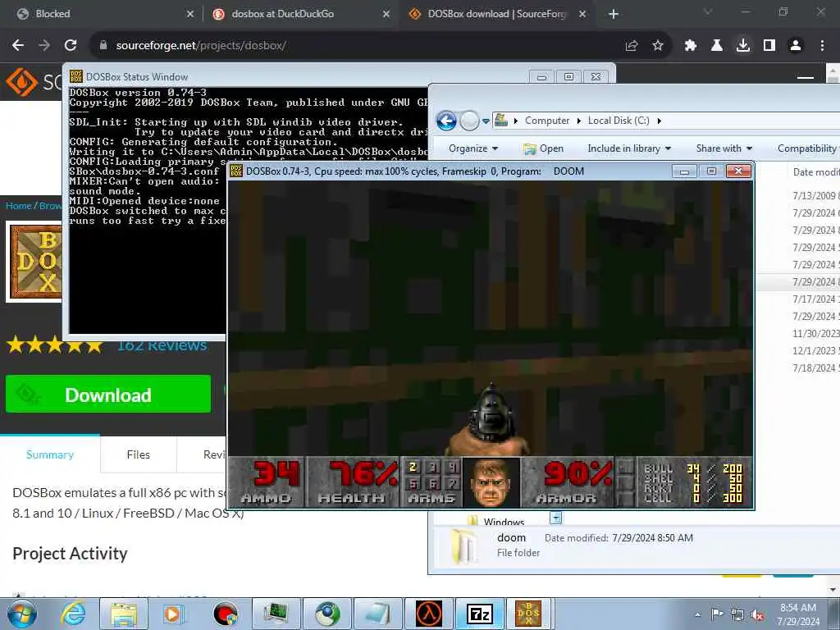The image size is (840, 630).
Task: Switch to DOSBox taskbar icon
Action: click(528, 614)
